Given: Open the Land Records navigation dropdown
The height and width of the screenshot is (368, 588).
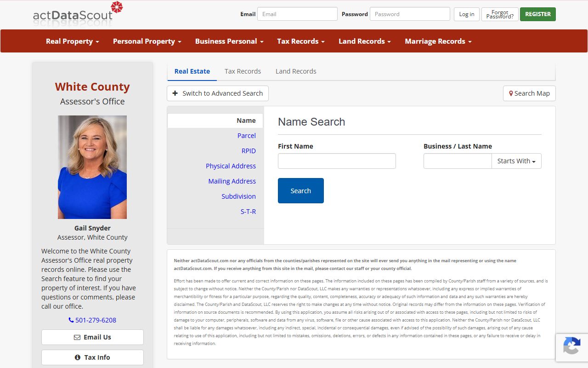Looking at the screenshot, I should (x=365, y=41).
